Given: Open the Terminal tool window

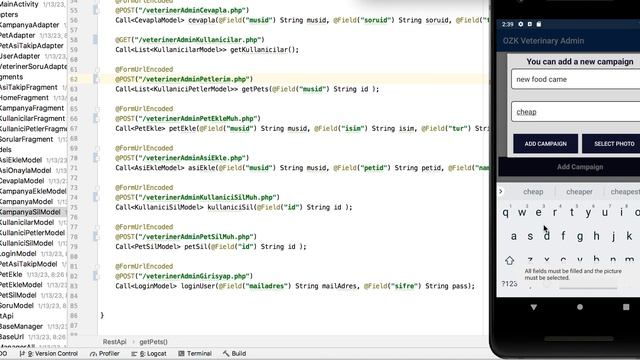Looking at the screenshot, I should [x=195, y=353].
